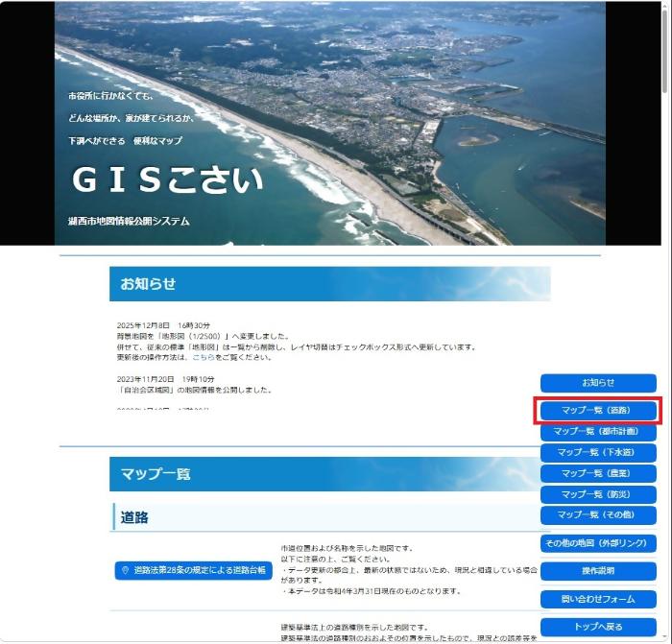The image size is (672, 644).
Task: Click the GISこさい aerial banner image
Action: point(330,124)
